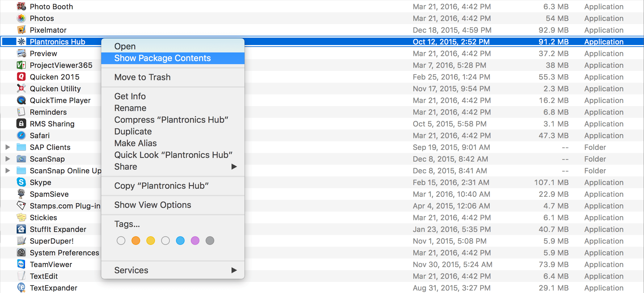Click the Oct 12, 2015, 2:52 PM date
644x293 pixels.
[x=451, y=42]
